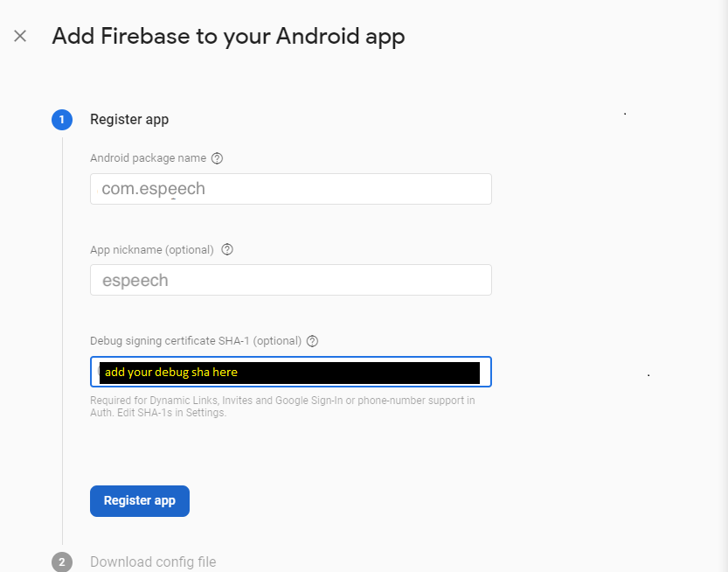Click the step 1 number circle
This screenshot has width=728, height=572.
click(62, 120)
